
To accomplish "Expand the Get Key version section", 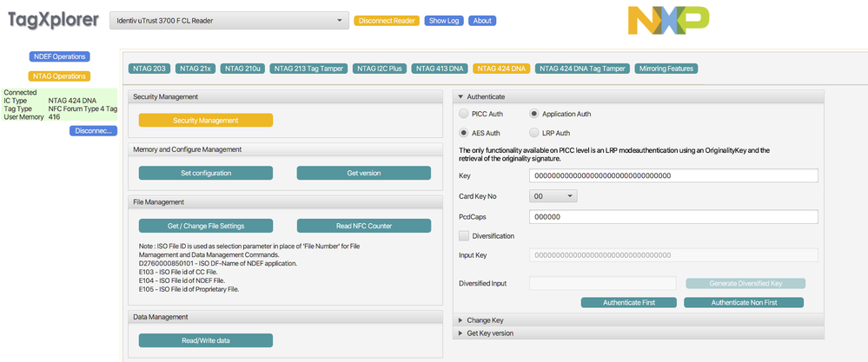I will [x=639, y=333].
